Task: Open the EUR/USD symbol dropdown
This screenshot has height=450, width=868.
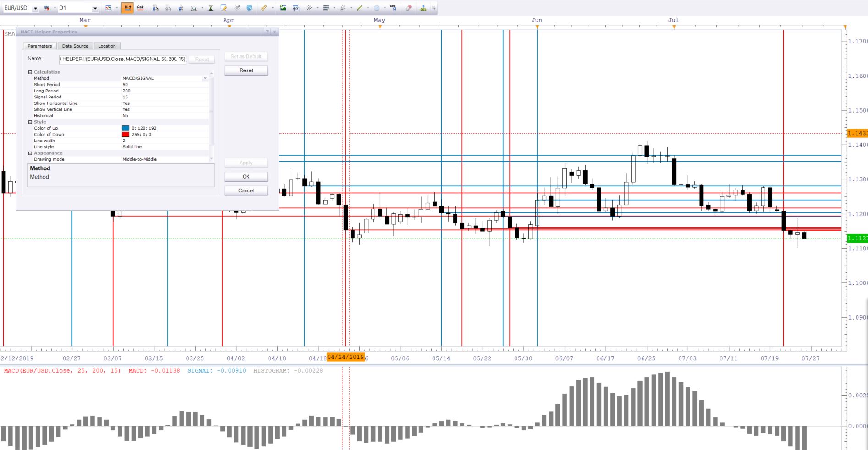Action: (35, 8)
